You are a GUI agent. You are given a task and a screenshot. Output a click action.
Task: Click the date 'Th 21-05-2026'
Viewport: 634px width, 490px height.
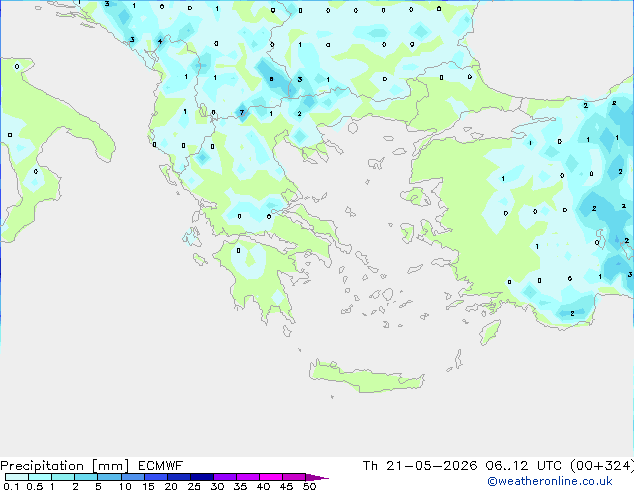click(420, 466)
